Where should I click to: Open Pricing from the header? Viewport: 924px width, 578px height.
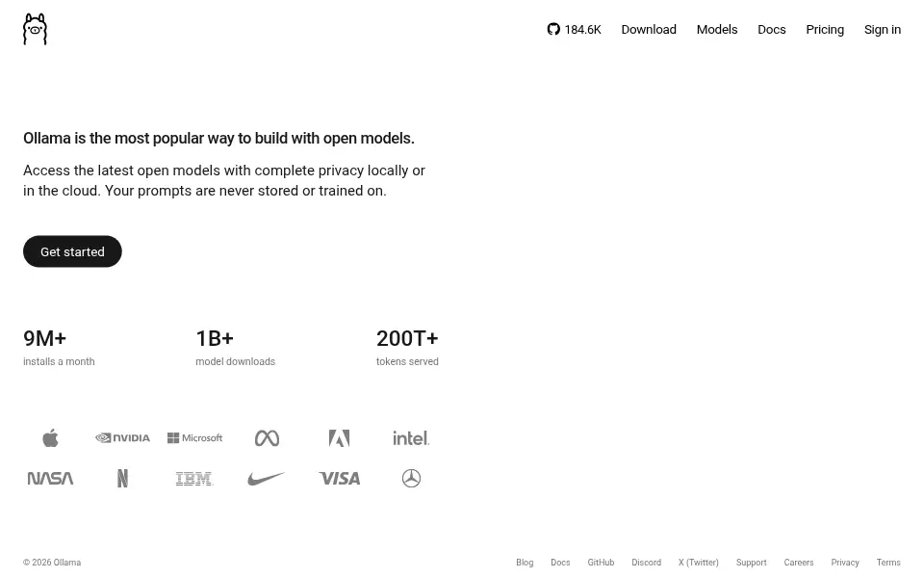click(x=825, y=30)
